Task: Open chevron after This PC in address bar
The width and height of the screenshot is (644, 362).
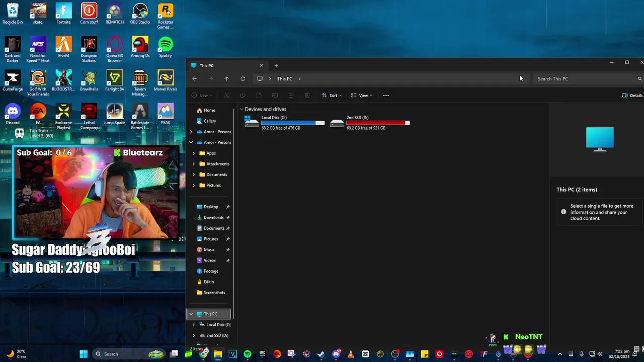Action: (x=299, y=78)
